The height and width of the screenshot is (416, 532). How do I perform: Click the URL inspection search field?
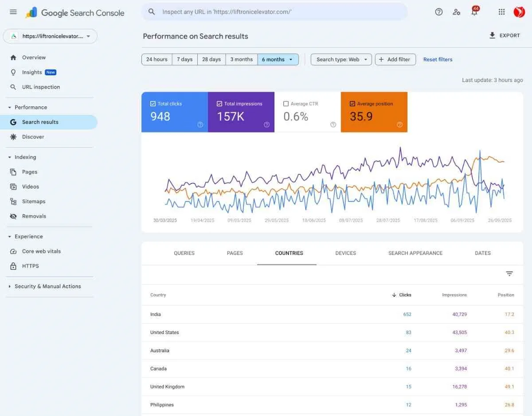pyautogui.click(x=275, y=12)
